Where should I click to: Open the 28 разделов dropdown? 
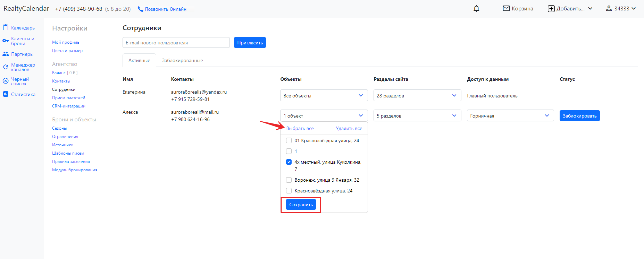point(417,95)
